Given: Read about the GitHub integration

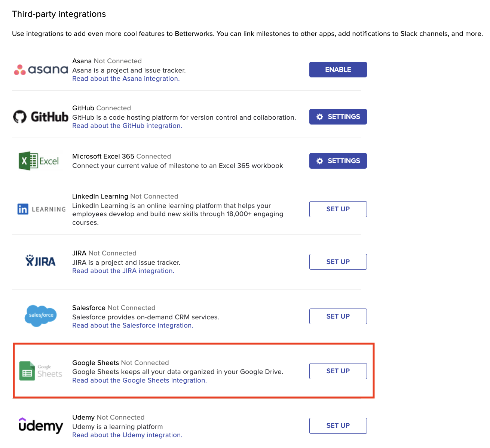Looking at the screenshot, I should pyautogui.click(x=127, y=126).
